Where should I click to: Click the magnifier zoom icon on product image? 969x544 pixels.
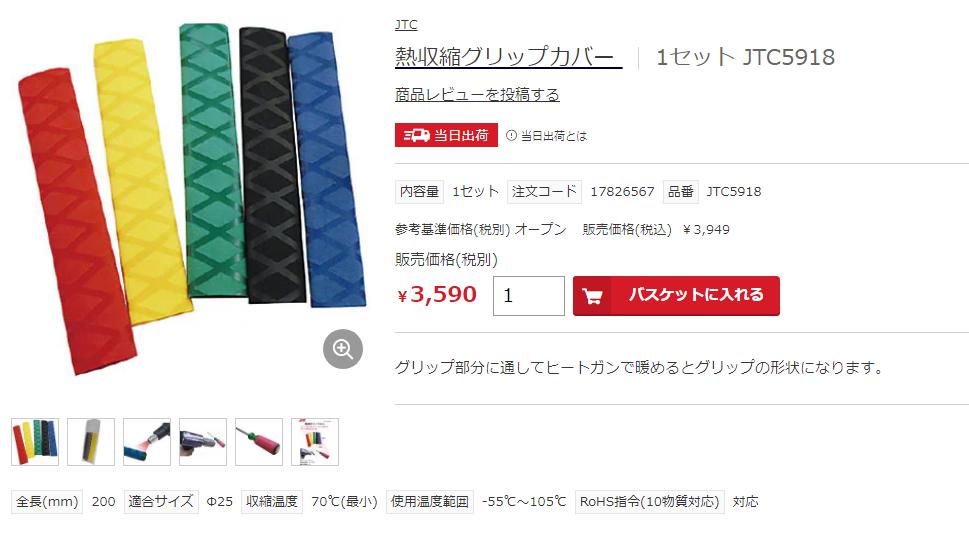(343, 349)
